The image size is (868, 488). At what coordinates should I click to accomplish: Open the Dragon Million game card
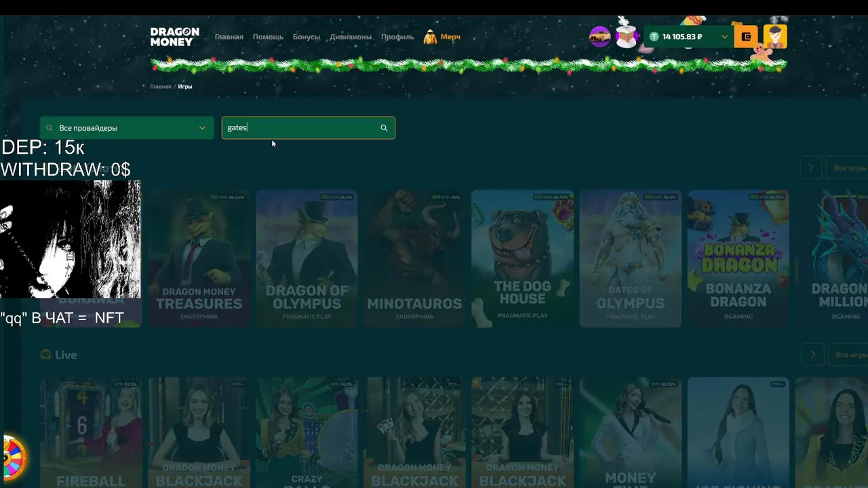pyautogui.click(x=831, y=258)
